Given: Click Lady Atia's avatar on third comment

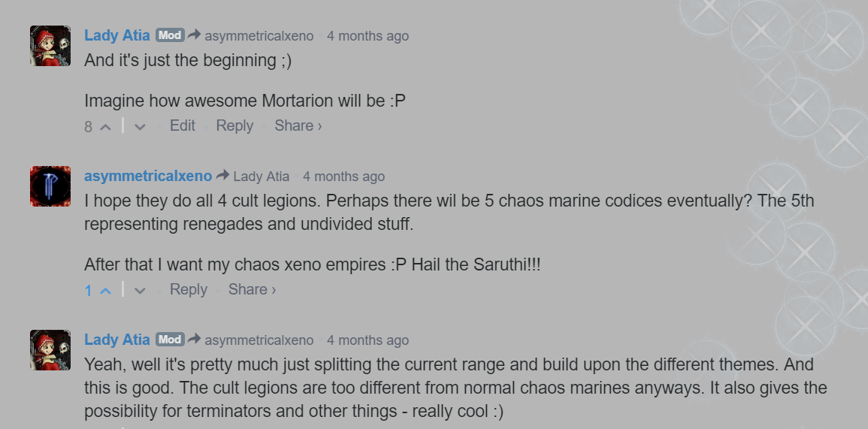Looking at the screenshot, I should [x=50, y=350].
